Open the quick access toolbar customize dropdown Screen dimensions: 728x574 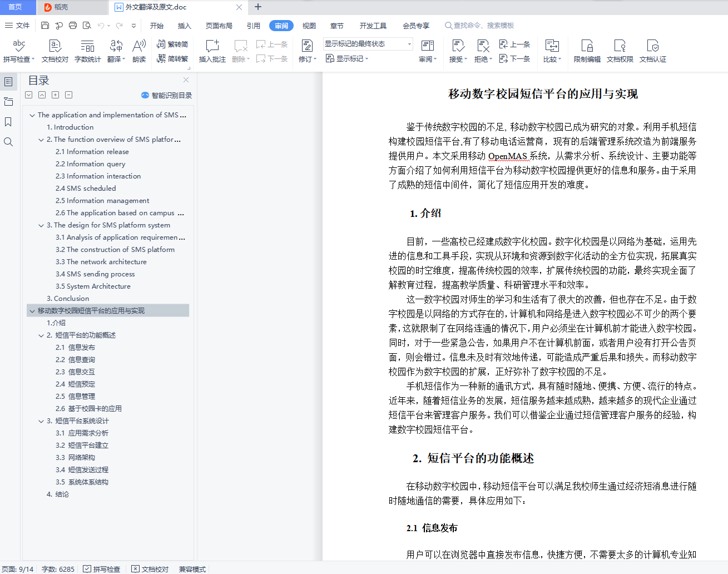pos(133,26)
